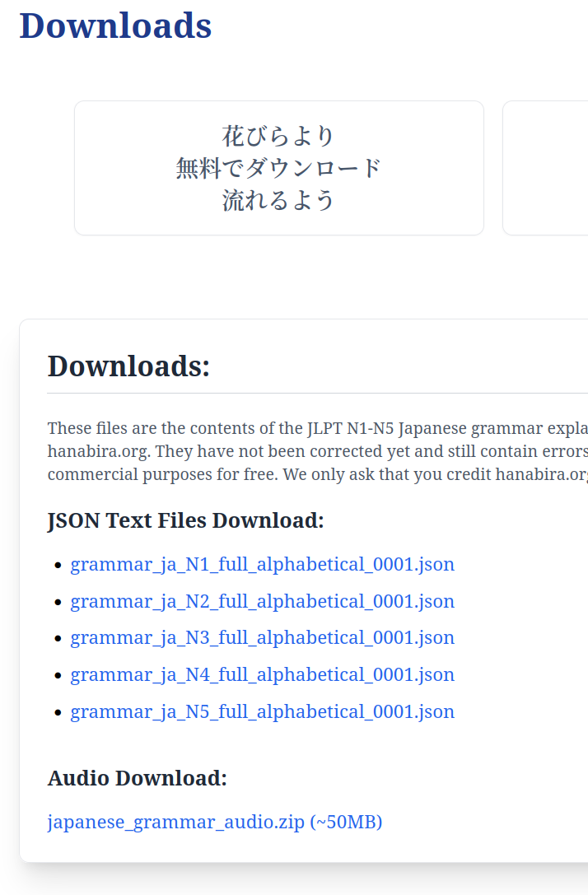The image size is (588, 895).
Task: Click the bold "Downloads:" section heading
Action: (129, 366)
